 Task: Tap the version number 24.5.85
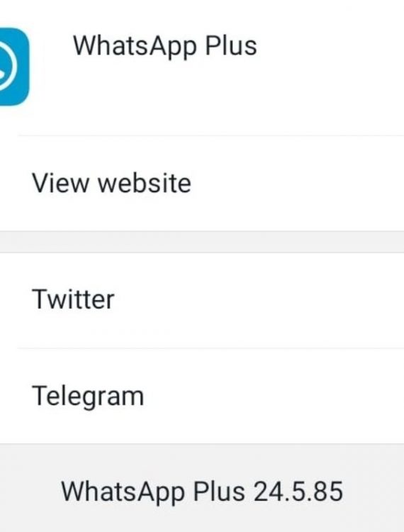(x=298, y=492)
